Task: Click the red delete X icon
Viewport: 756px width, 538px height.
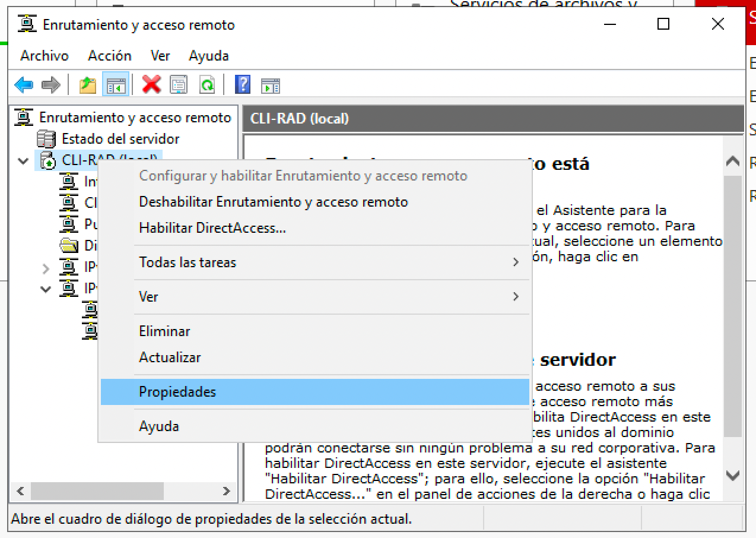Action: point(150,84)
